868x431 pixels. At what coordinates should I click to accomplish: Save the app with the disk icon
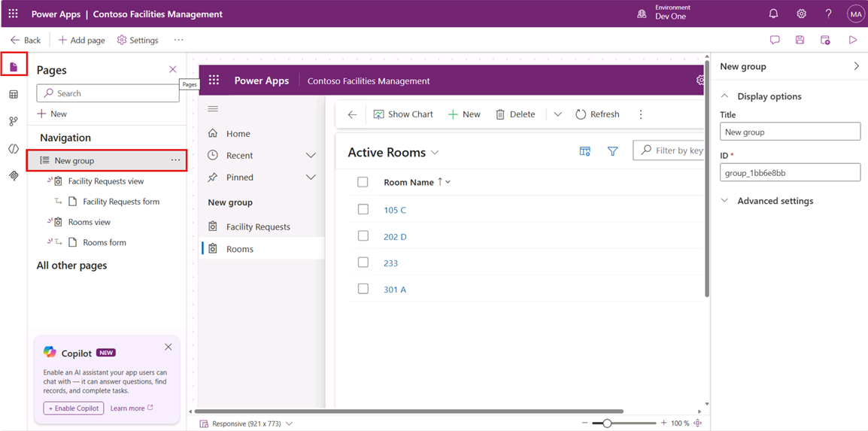coord(800,40)
